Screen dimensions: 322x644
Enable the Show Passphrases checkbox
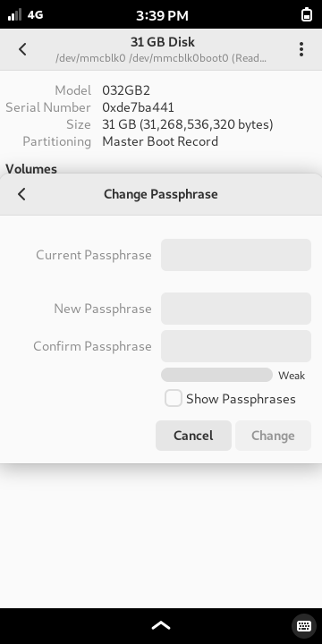point(174,398)
